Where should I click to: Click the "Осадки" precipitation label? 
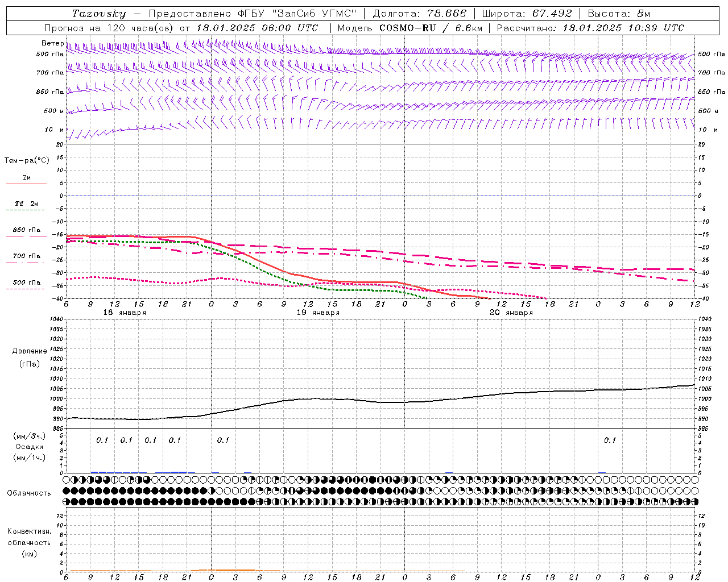(30, 447)
